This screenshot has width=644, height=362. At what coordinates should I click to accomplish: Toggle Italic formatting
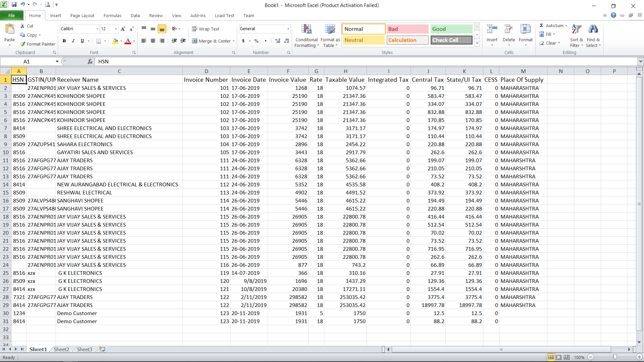click(73, 41)
